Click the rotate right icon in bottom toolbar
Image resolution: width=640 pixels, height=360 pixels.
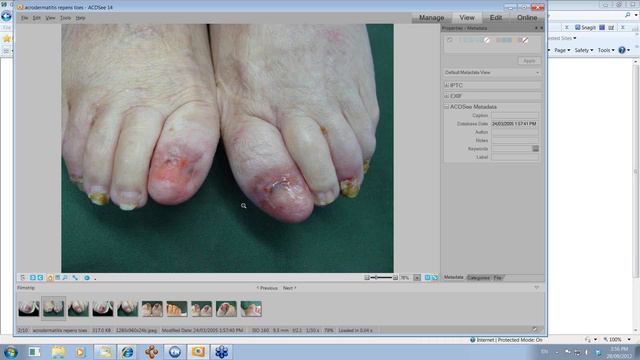(40, 278)
